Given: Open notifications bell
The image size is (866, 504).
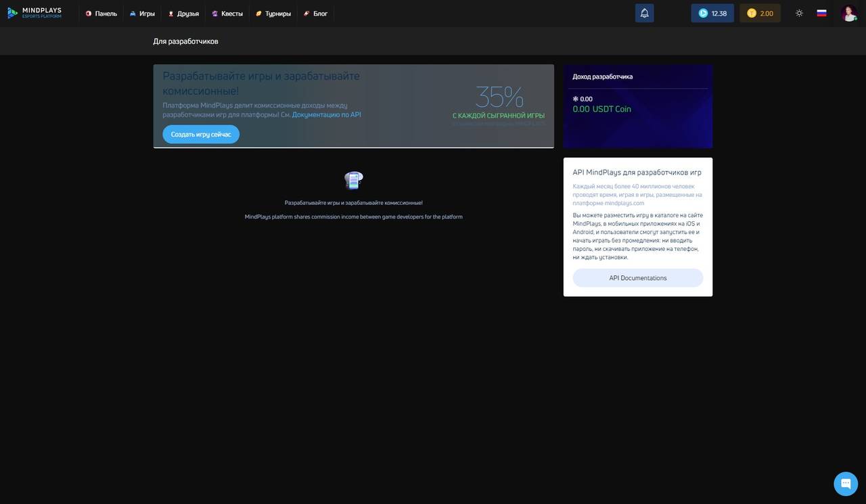Looking at the screenshot, I should [x=644, y=13].
